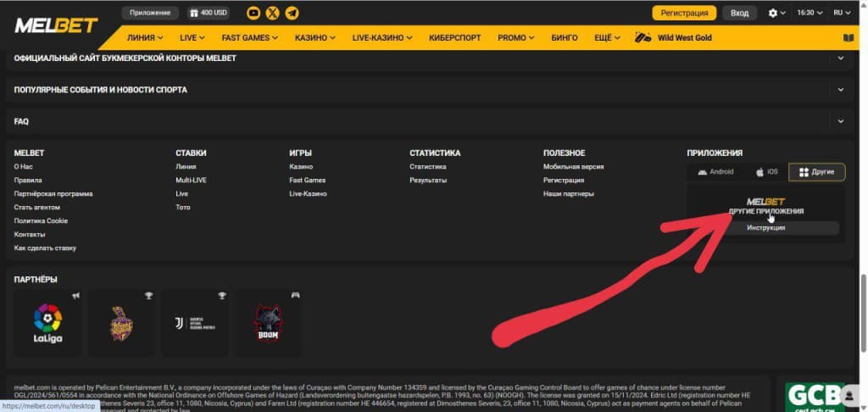Viewport: 868px width, 412px height.
Task: Select the iOS apps tab
Action: coord(766,172)
